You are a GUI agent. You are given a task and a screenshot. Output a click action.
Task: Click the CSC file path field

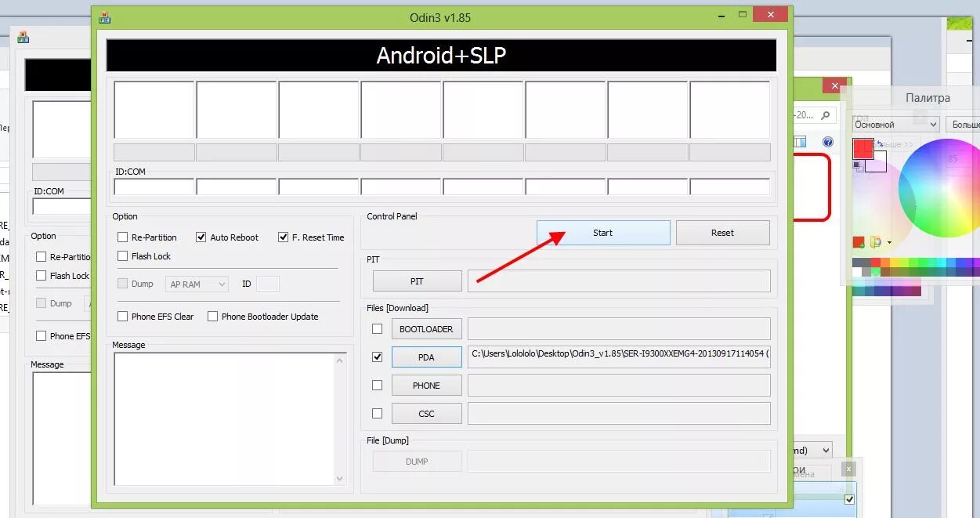pyautogui.click(x=619, y=414)
